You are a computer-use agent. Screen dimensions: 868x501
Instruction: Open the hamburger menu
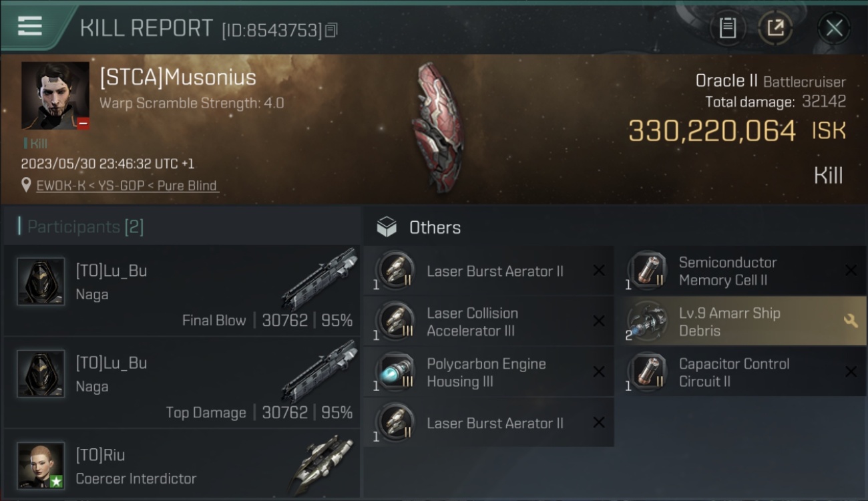tap(30, 26)
